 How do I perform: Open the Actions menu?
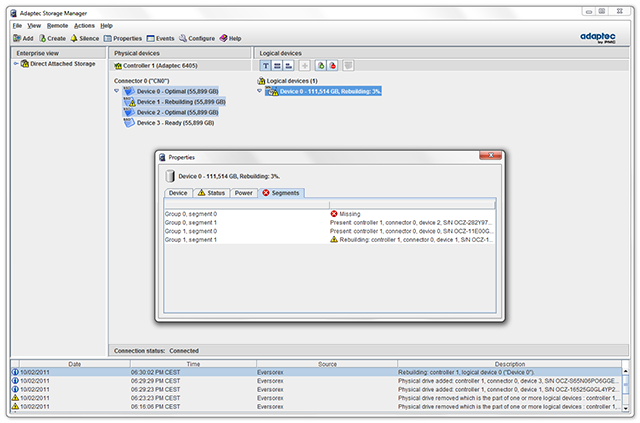click(x=84, y=26)
